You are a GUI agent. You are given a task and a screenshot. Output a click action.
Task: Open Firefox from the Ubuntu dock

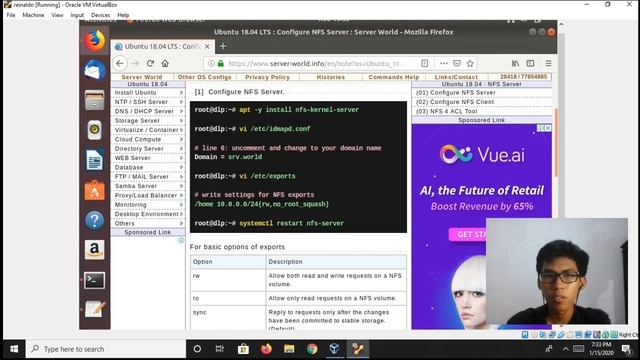(95, 41)
